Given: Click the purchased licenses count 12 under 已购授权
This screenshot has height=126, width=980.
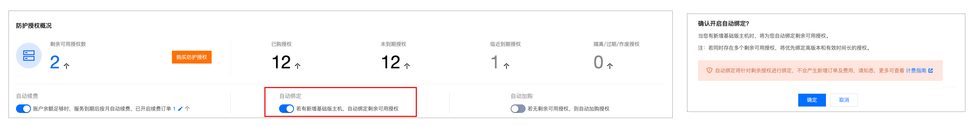Looking at the screenshot, I should tap(281, 62).
